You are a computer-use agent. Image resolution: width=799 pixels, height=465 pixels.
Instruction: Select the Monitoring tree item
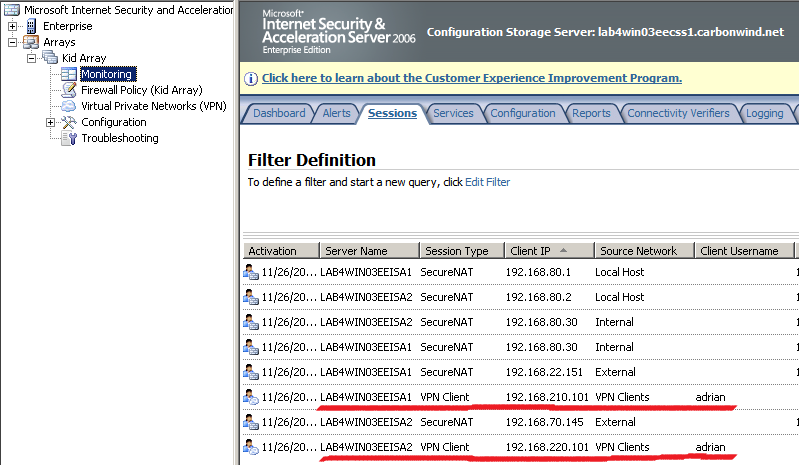108,74
